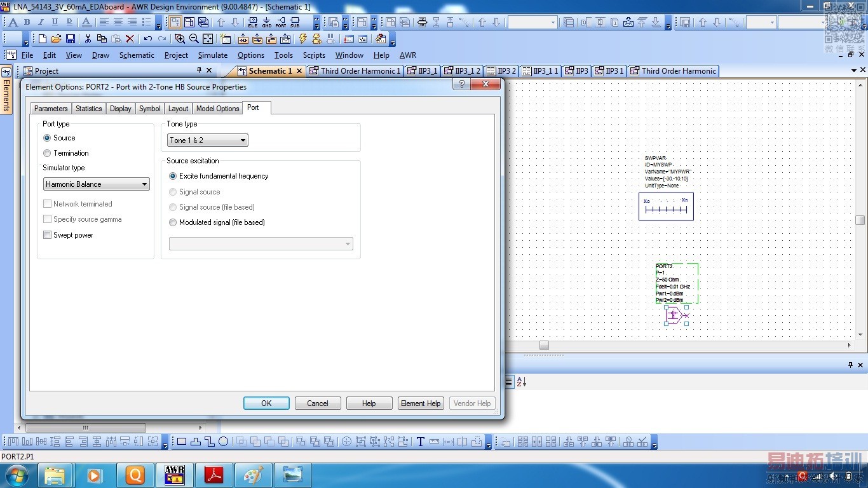Enable the Swept power checkbox
The height and width of the screenshot is (488, 868).
coord(47,235)
